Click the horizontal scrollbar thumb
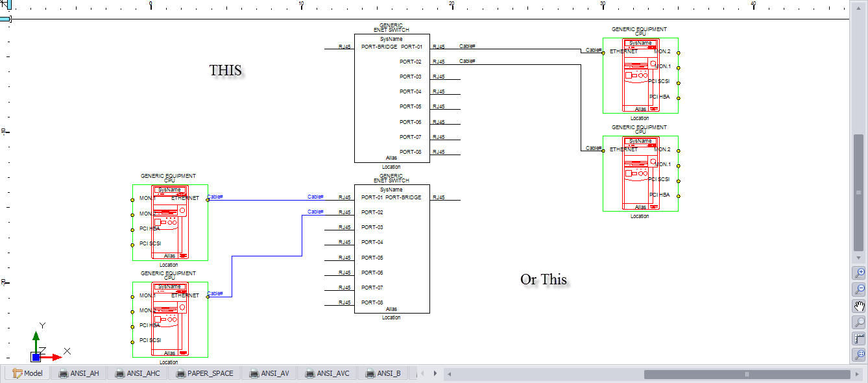 click(x=747, y=374)
